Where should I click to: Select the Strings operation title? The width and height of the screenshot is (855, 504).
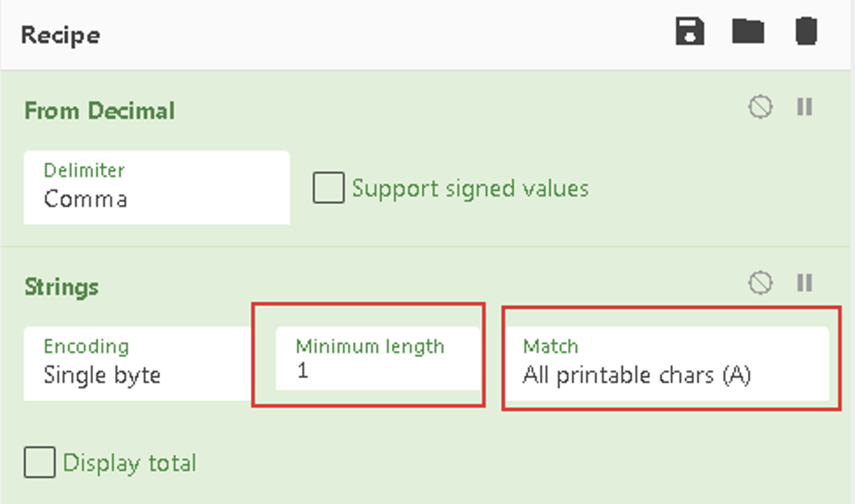click(62, 287)
